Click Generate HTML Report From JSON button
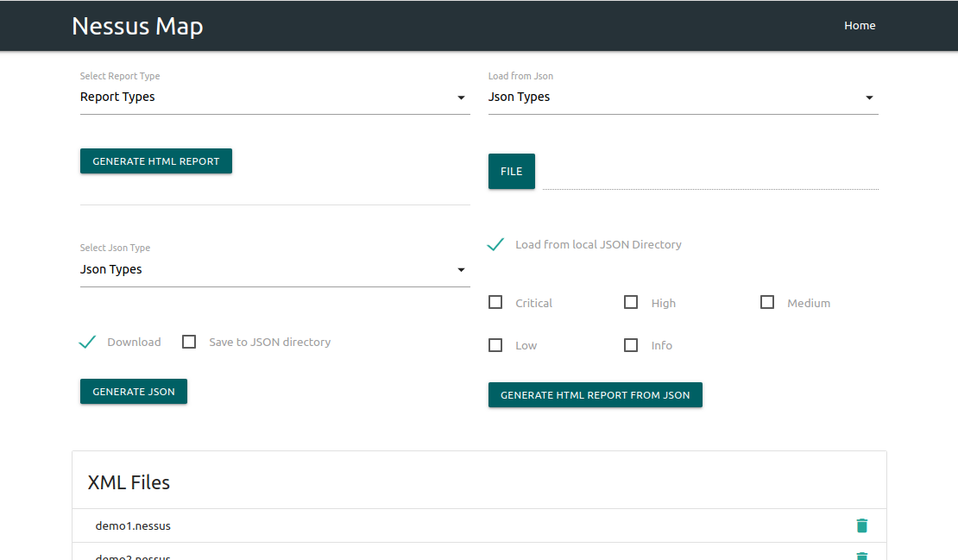958x560 pixels. [596, 395]
